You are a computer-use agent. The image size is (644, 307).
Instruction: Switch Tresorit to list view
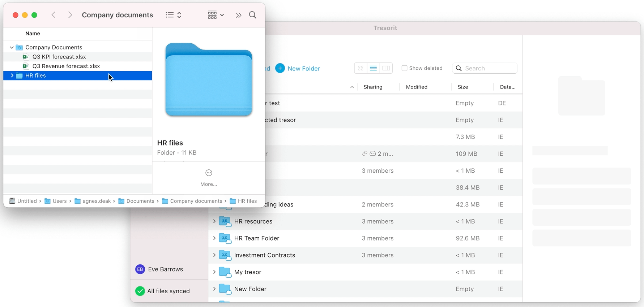point(374,68)
